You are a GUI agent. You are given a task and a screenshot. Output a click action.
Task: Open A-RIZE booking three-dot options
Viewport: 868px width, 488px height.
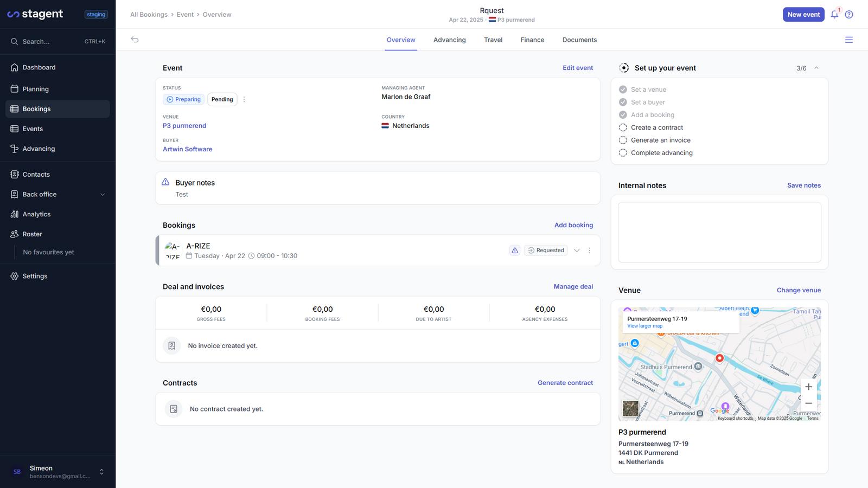pyautogui.click(x=590, y=251)
